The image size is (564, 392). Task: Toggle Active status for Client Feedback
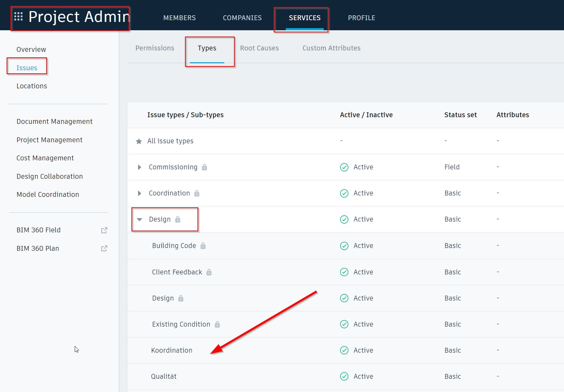point(344,272)
